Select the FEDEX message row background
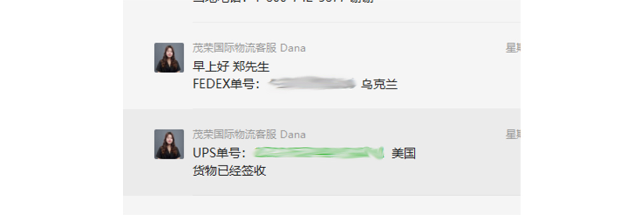The width and height of the screenshot is (644, 215). point(321,66)
